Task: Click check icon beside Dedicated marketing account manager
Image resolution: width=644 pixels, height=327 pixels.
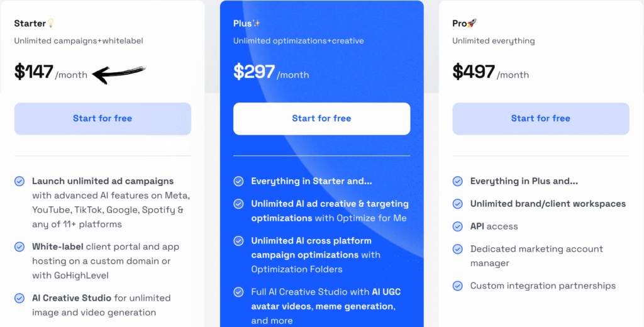Action: pyautogui.click(x=458, y=249)
